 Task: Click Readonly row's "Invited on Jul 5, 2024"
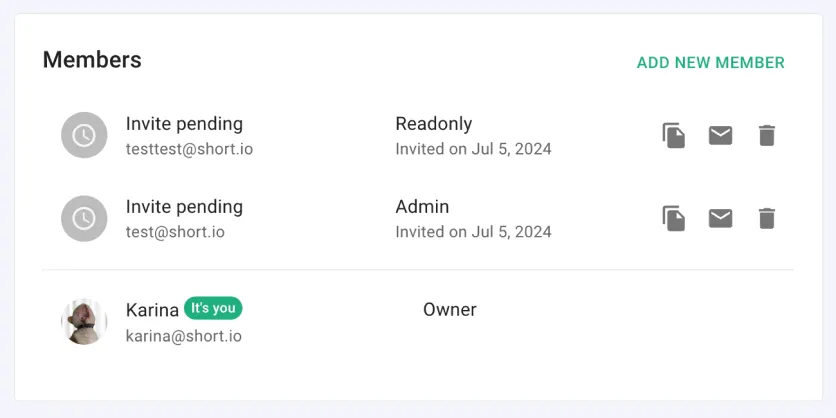tap(473, 149)
